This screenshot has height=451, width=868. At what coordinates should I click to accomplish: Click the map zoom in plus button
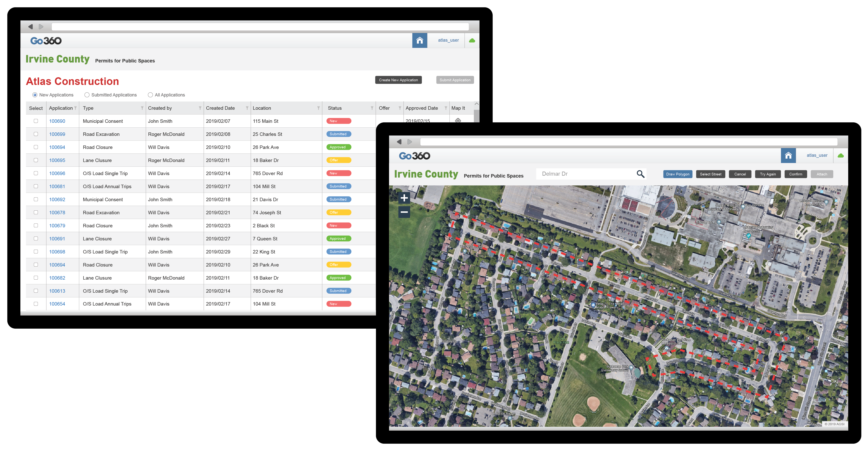click(404, 198)
